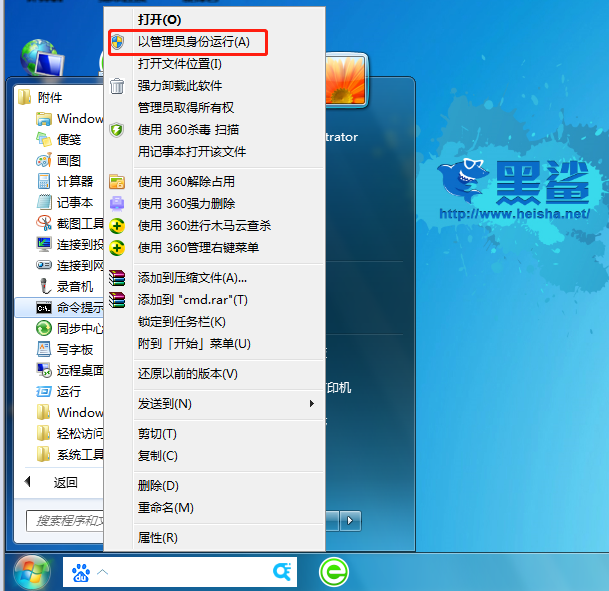Screen dimensions: 609x591
Task: Choose 使用 360强力删除
Action: [x=214, y=204]
